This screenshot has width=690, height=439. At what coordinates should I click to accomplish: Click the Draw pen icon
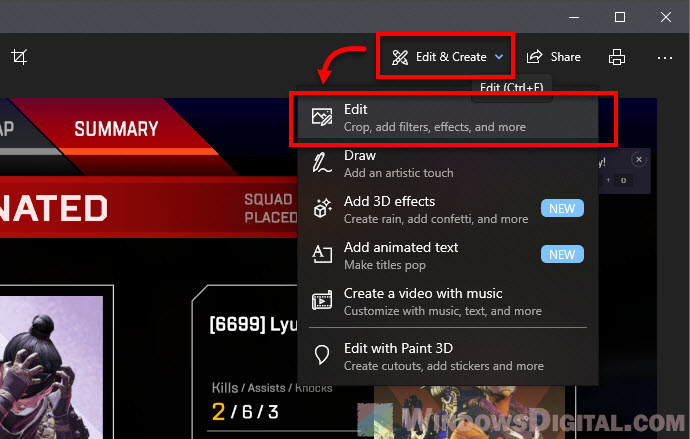click(x=322, y=162)
